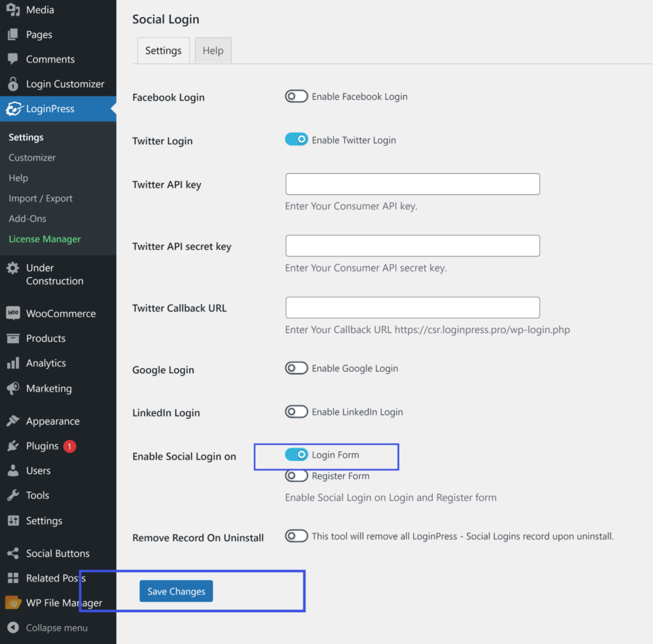This screenshot has height=644, width=653.
Task: Click the Plugins update count badge
Action: click(x=70, y=446)
